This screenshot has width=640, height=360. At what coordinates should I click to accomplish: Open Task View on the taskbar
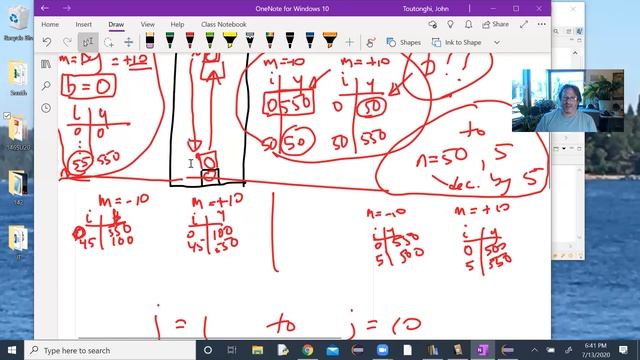232,350
